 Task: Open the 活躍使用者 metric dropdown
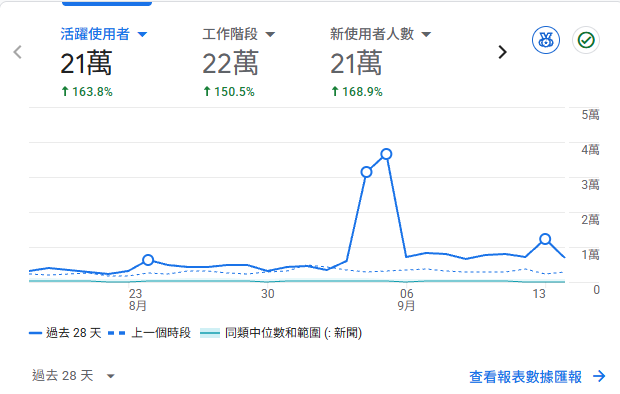[x=142, y=34]
